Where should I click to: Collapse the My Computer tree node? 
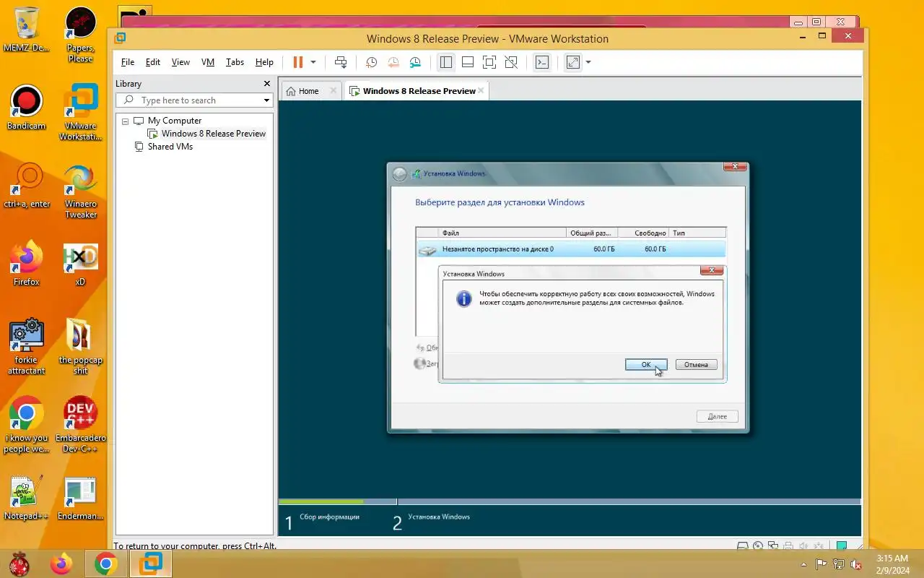click(125, 121)
